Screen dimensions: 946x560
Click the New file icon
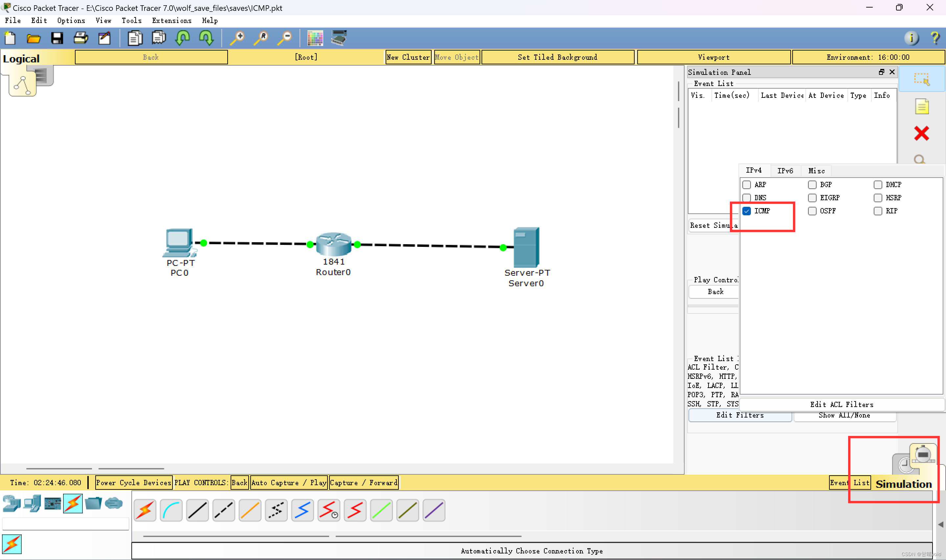pos(10,38)
